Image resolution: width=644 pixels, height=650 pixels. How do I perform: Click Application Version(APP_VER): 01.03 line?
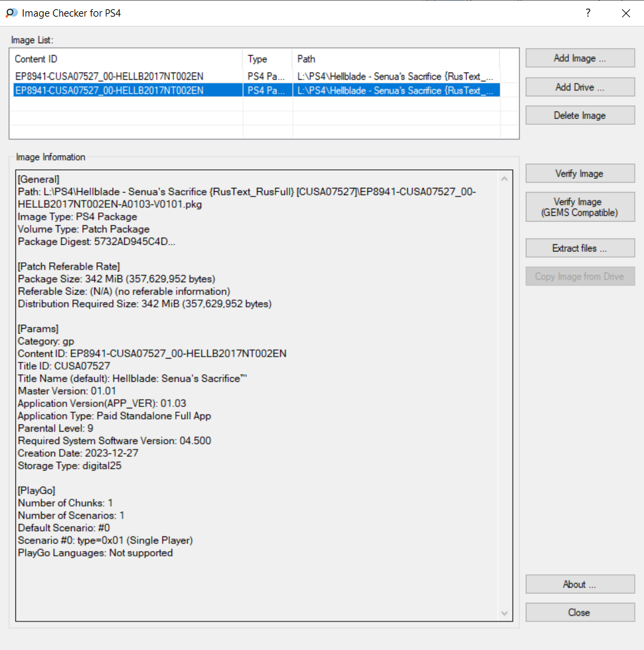coord(102,404)
